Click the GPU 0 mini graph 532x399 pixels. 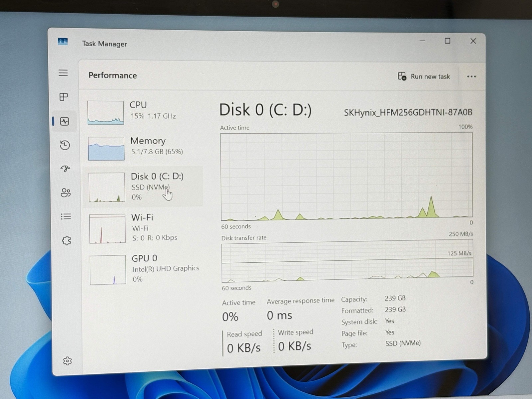pyautogui.click(x=108, y=270)
